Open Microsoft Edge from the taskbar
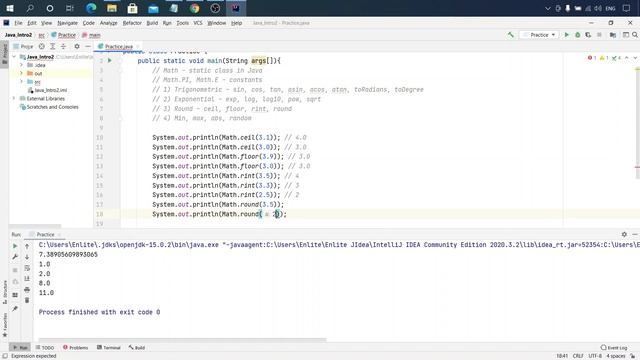This screenshot has height=360, width=640. point(91,8)
